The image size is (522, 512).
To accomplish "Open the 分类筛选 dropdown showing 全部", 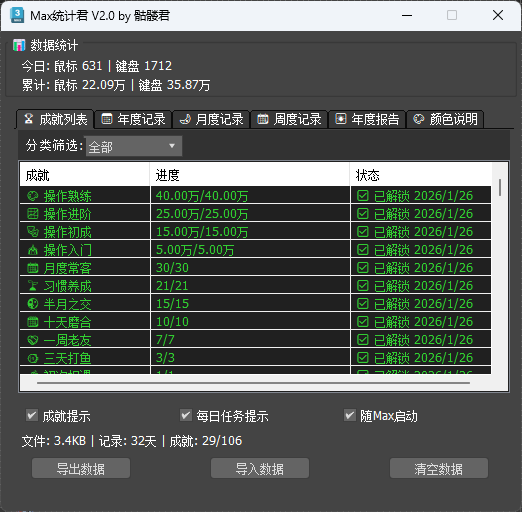I will (x=134, y=146).
